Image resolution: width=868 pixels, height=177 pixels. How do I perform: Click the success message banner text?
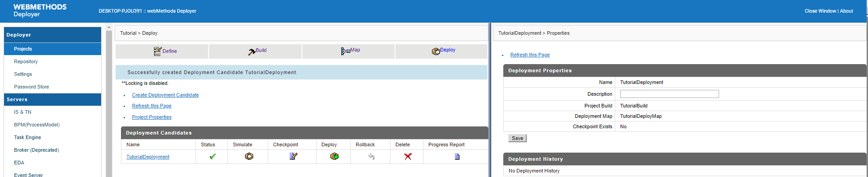(212, 72)
